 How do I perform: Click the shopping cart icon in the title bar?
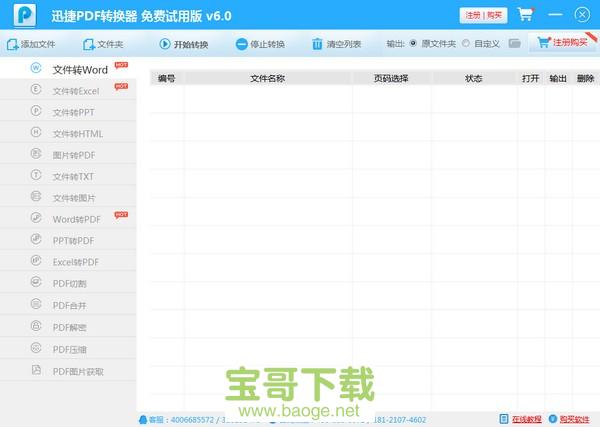(525, 15)
